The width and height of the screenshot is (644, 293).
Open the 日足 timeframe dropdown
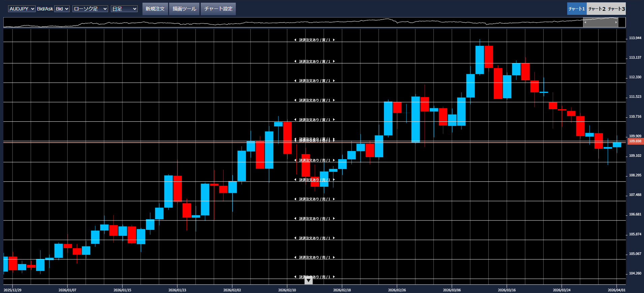pyautogui.click(x=124, y=9)
